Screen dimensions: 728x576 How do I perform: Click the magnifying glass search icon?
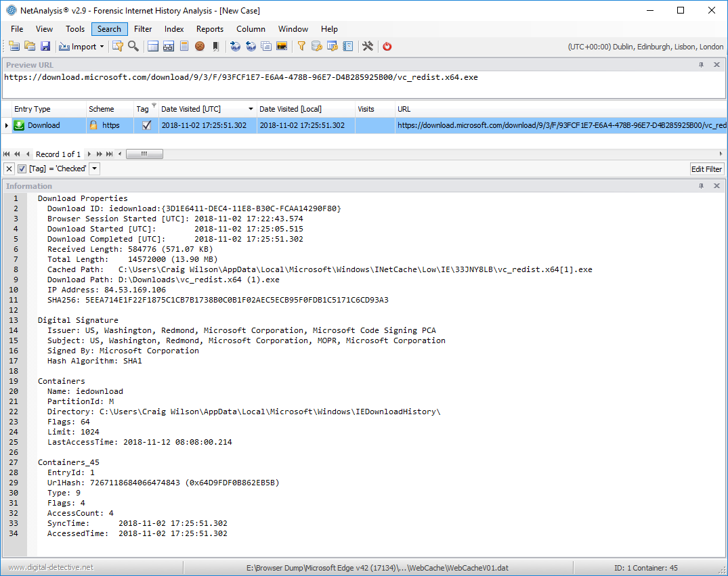coord(133,47)
